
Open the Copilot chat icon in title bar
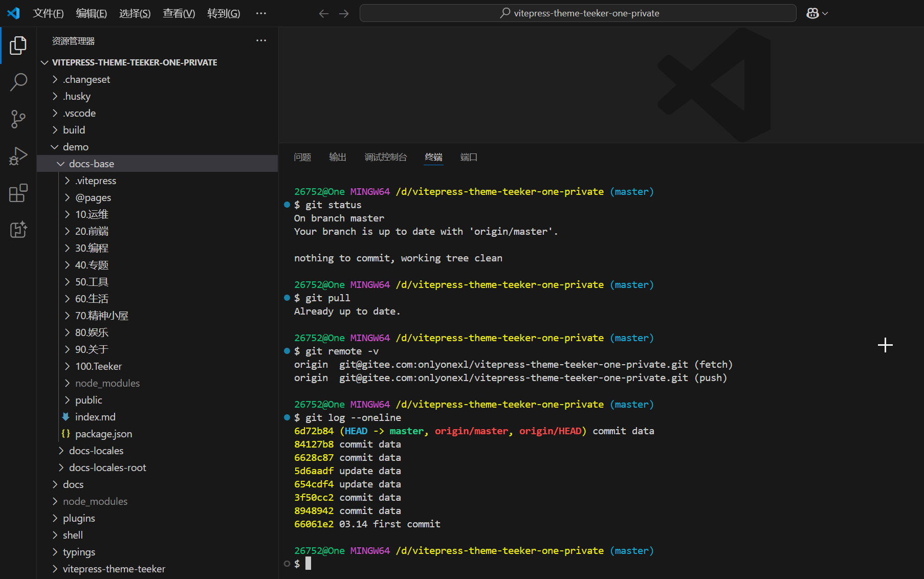click(812, 13)
